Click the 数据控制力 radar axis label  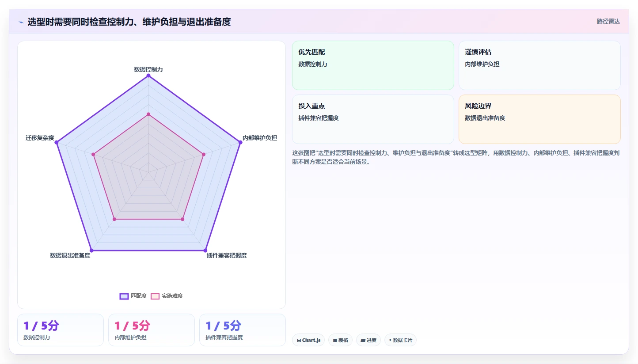(148, 69)
